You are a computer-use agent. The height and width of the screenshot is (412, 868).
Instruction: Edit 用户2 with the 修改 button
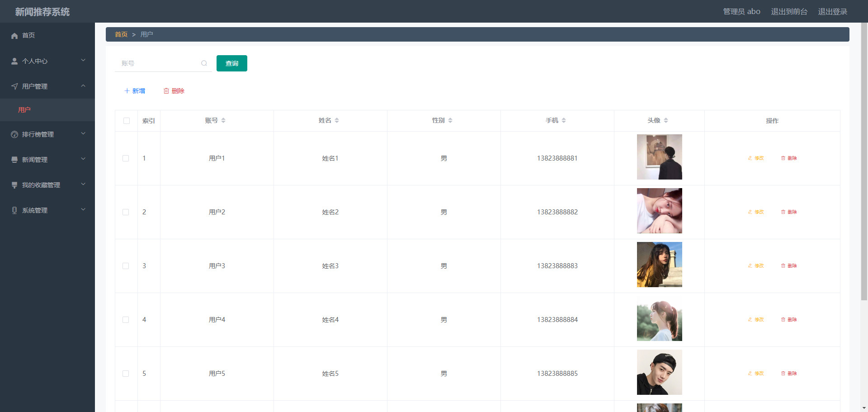pyautogui.click(x=756, y=212)
